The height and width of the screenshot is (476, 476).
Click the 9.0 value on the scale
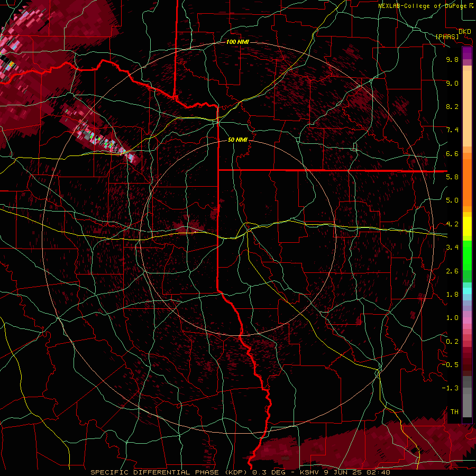tap(452, 83)
